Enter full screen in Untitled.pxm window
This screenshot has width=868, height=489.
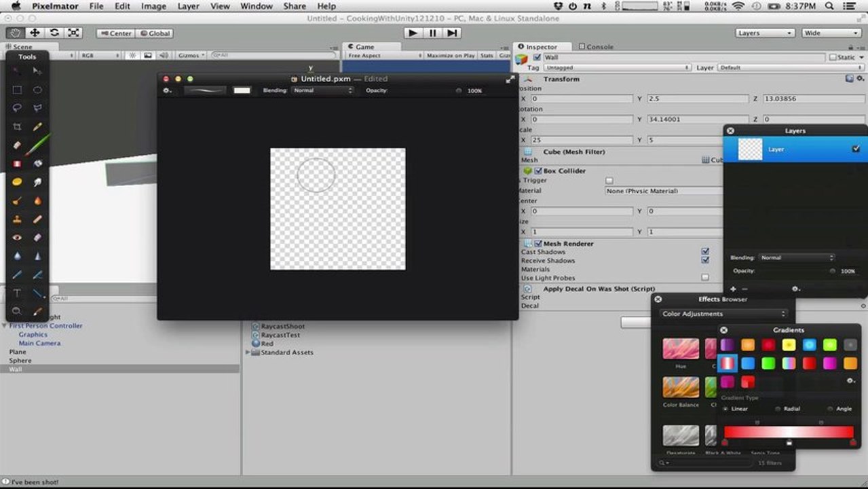pos(510,79)
